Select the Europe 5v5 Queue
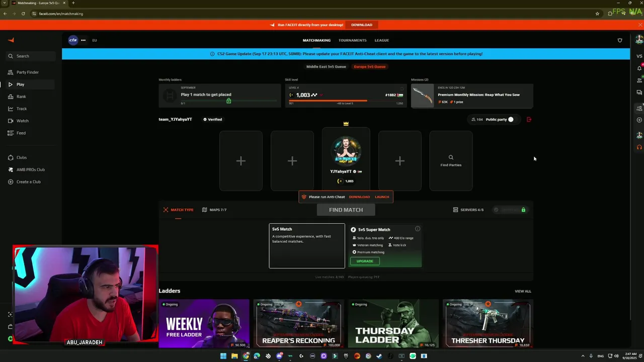 pyautogui.click(x=370, y=66)
